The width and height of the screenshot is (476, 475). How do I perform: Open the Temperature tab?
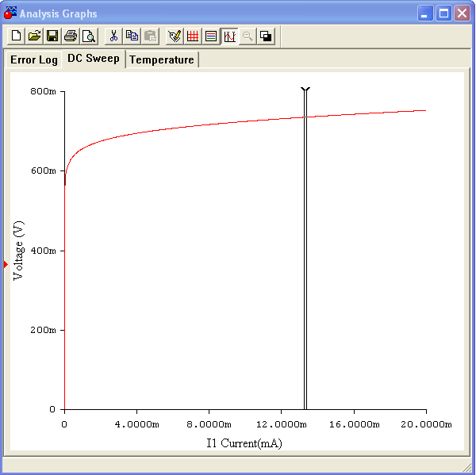coord(162,59)
